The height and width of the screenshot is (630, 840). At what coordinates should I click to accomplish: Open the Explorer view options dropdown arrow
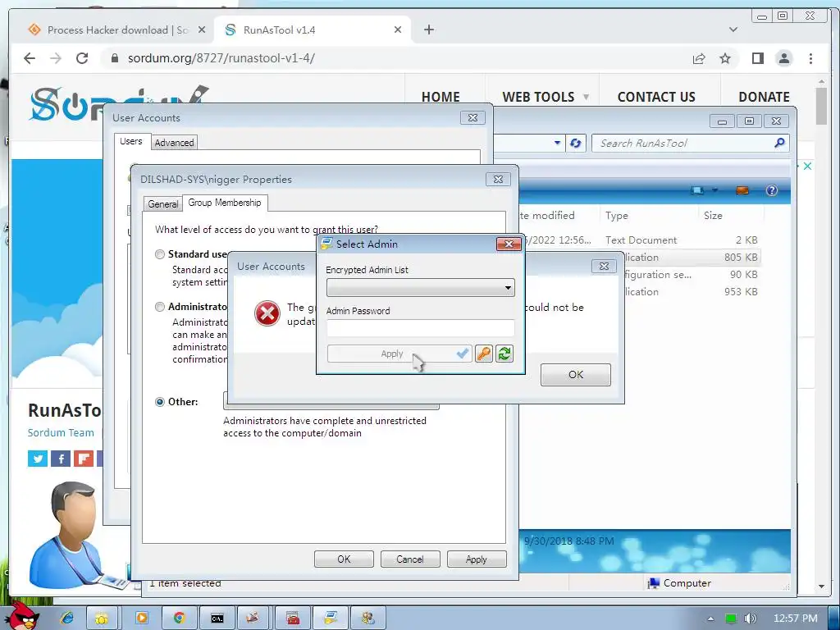click(x=714, y=190)
